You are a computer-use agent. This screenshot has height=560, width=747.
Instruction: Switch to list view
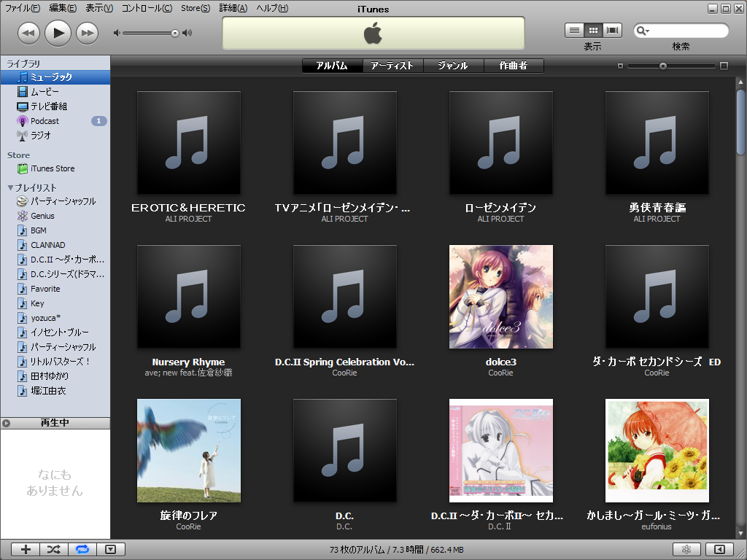[574, 31]
